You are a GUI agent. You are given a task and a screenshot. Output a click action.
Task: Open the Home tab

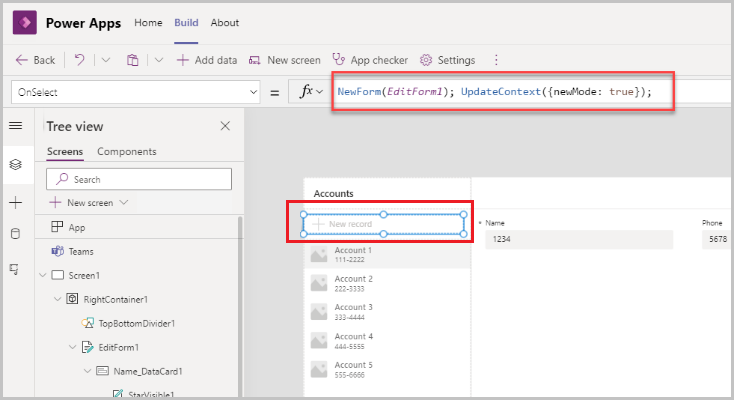(148, 22)
